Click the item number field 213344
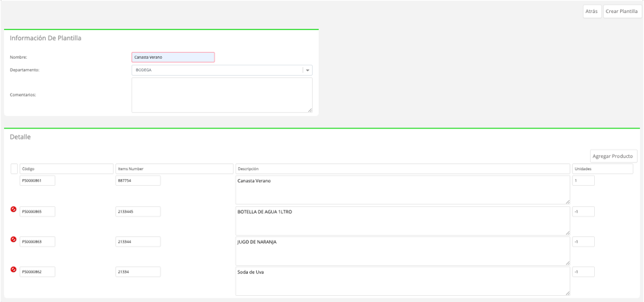 [138, 242]
